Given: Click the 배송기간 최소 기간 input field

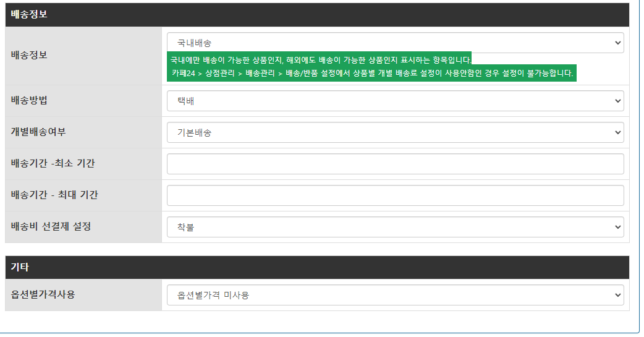Looking at the screenshot, I should (395, 164).
